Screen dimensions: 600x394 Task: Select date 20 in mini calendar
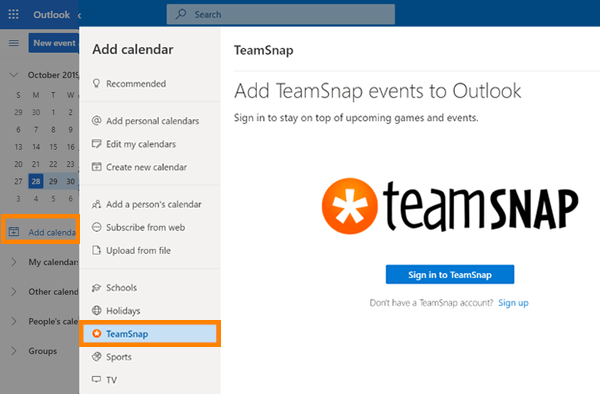click(18, 164)
